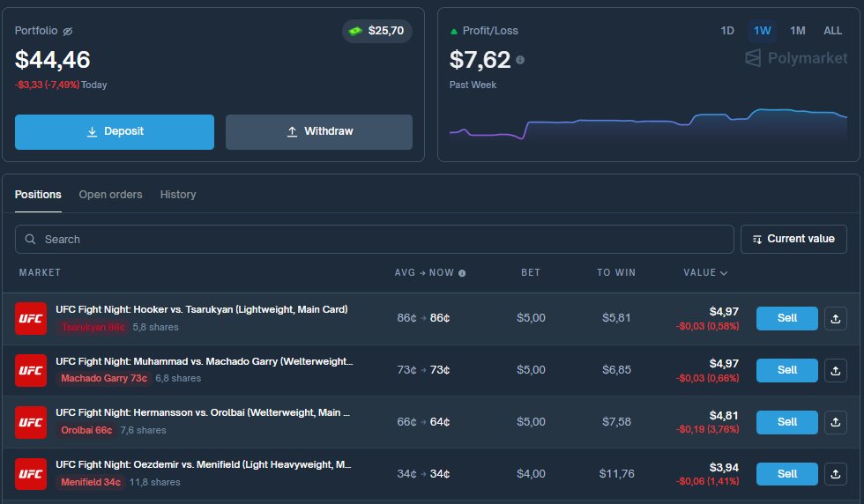Image resolution: width=864 pixels, height=504 pixels.
Task: Click the Tsarukyan 86¢ outcome tag
Action: [x=93, y=327]
